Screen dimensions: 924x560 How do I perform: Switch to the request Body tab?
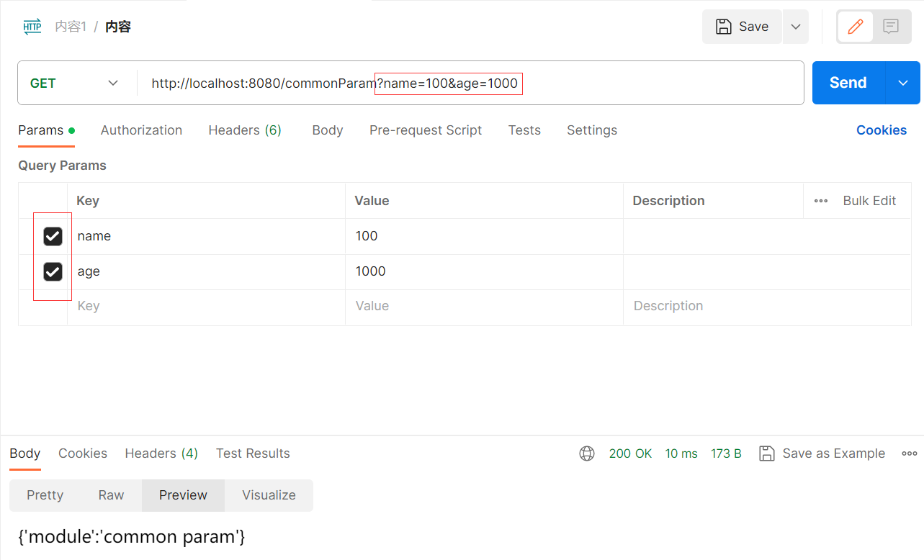click(x=328, y=130)
